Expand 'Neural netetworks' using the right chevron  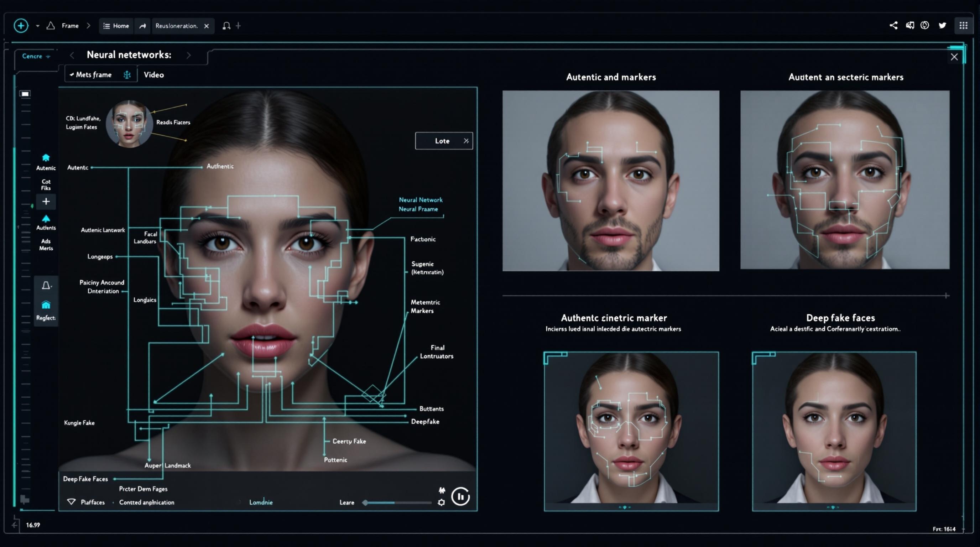189,55
